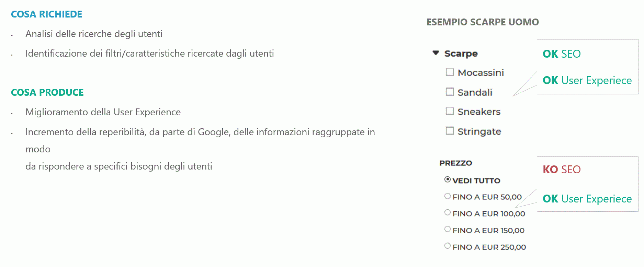Viewport: 644px width, 267px height.
Task: Click the COSA RICHIEDE heading
Action: (x=46, y=14)
